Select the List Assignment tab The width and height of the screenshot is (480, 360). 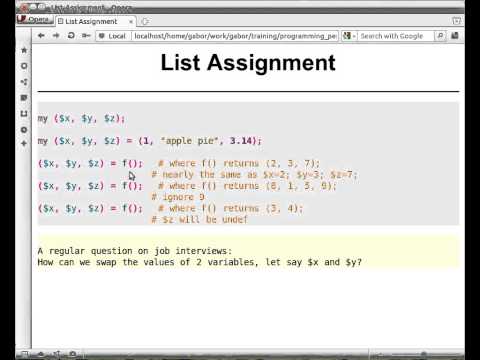click(x=95, y=22)
